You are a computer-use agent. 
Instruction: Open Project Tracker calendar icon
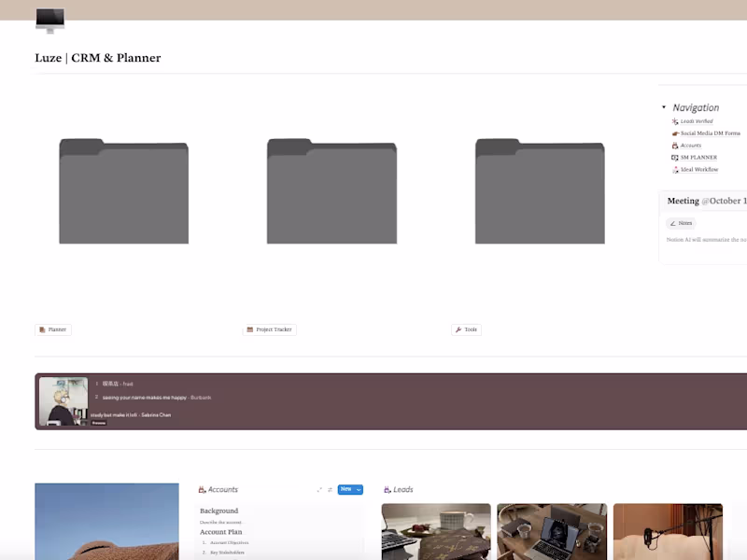pos(248,329)
